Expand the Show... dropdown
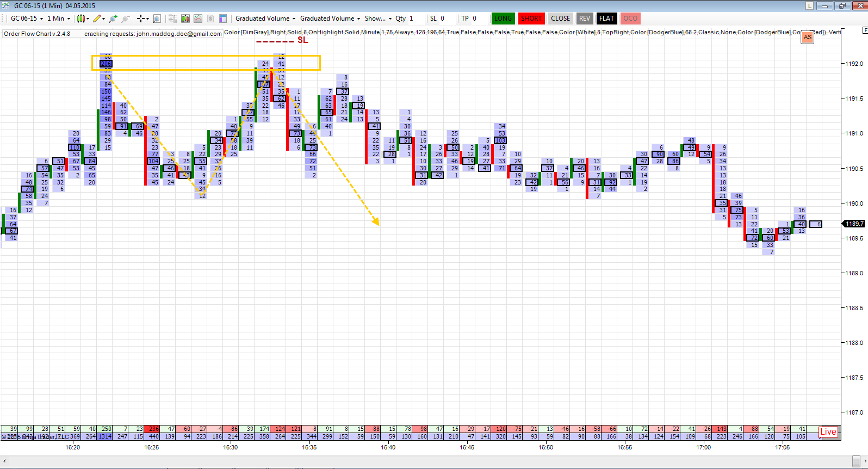 coord(378,18)
